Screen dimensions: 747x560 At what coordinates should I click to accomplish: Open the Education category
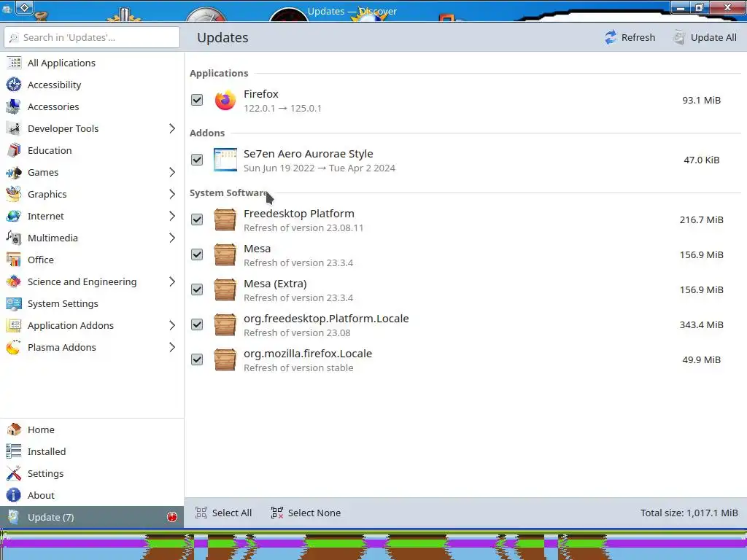91,150
